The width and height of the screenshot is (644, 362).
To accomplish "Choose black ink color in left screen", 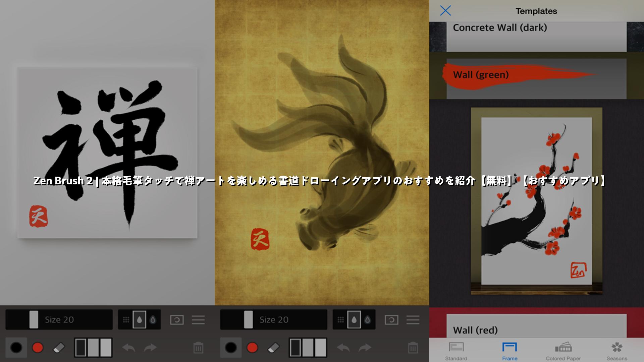I will 16,348.
